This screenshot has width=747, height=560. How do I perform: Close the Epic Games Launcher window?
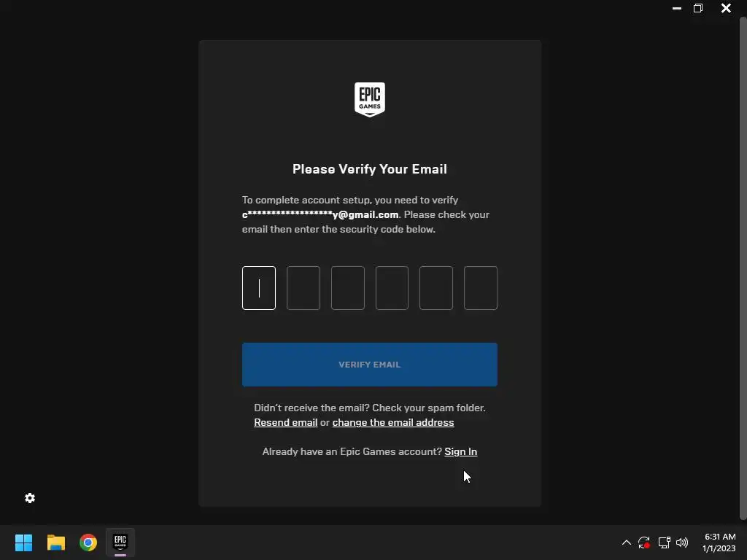(726, 8)
